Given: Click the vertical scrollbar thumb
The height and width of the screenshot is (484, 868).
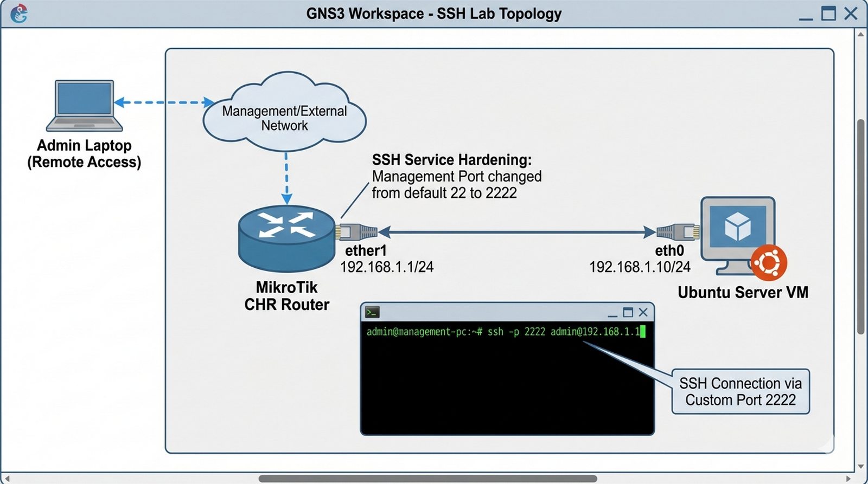Looking at the screenshot, I should coord(860,227).
